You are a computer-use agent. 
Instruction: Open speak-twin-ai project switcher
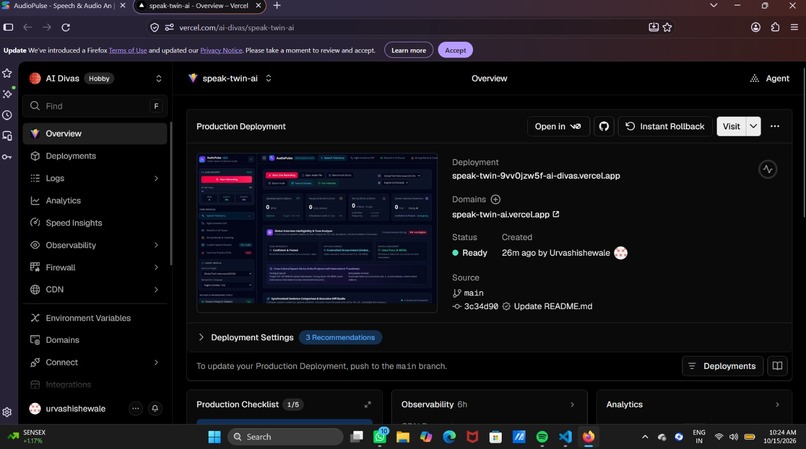[x=268, y=79]
